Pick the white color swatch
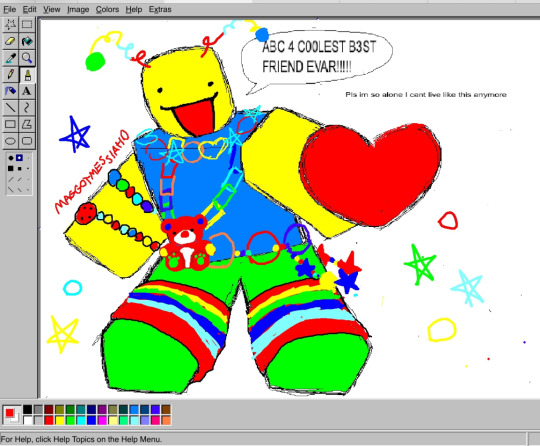 (28, 420)
